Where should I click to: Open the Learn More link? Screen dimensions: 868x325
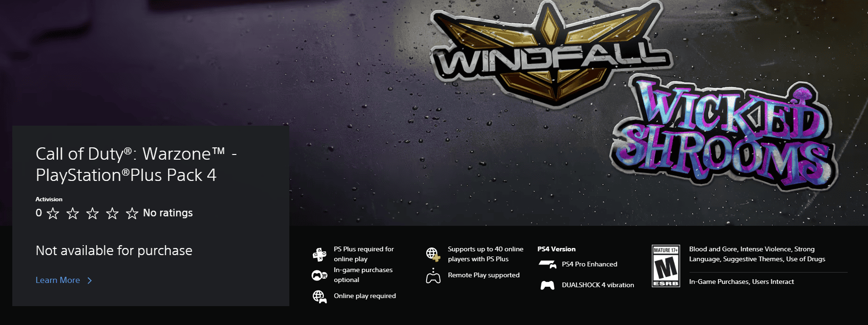pos(58,280)
